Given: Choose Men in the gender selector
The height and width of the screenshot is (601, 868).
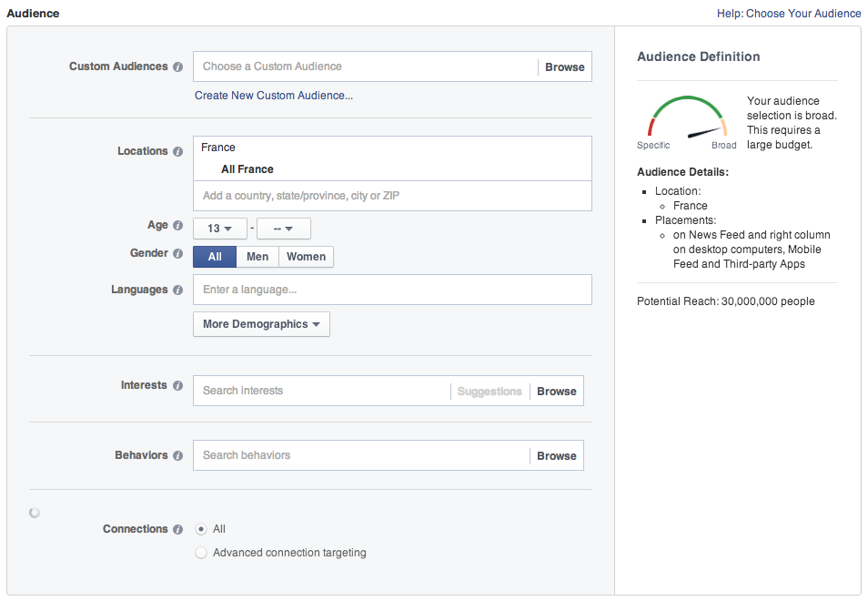Looking at the screenshot, I should coord(257,257).
